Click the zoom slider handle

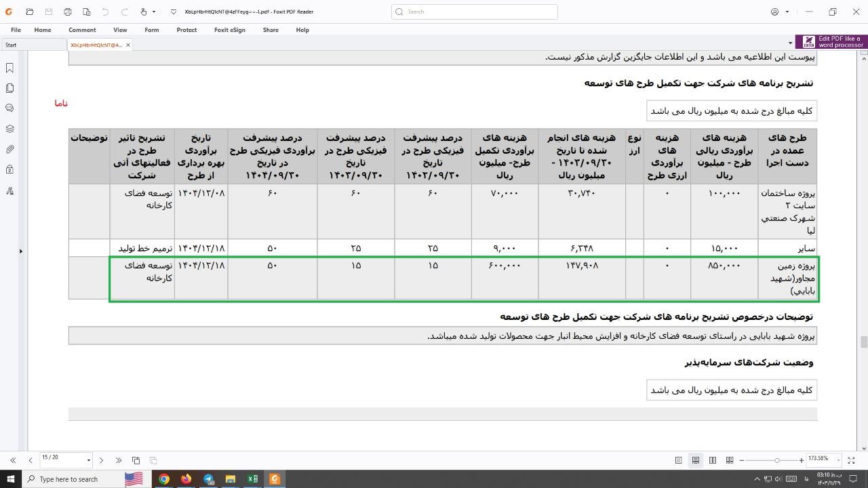pos(776,460)
